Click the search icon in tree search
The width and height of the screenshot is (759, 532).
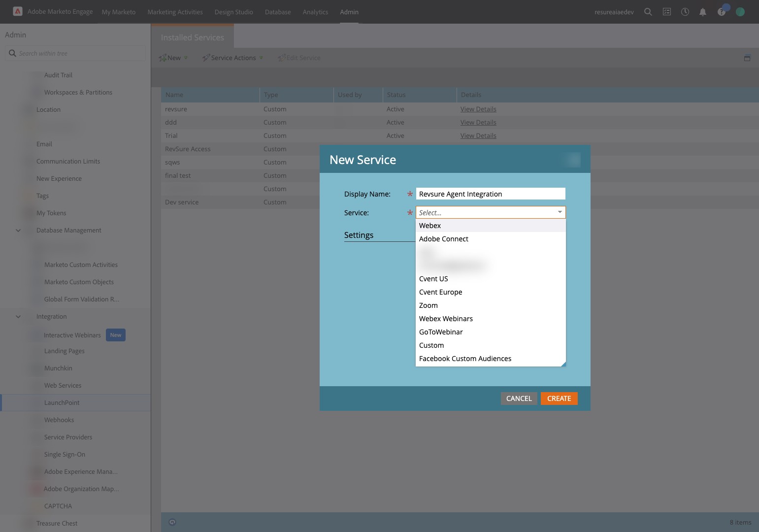click(x=12, y=53)
